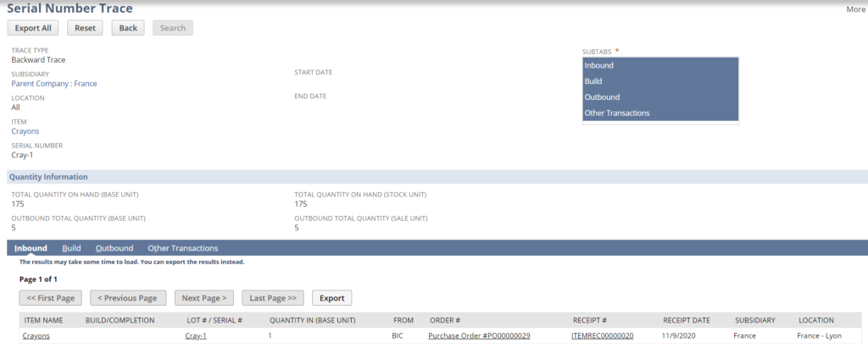This screenshot has width=868, height=348.
Task: Open Parent Company : France subsidiary link
Action: click(x=54, y=84)
